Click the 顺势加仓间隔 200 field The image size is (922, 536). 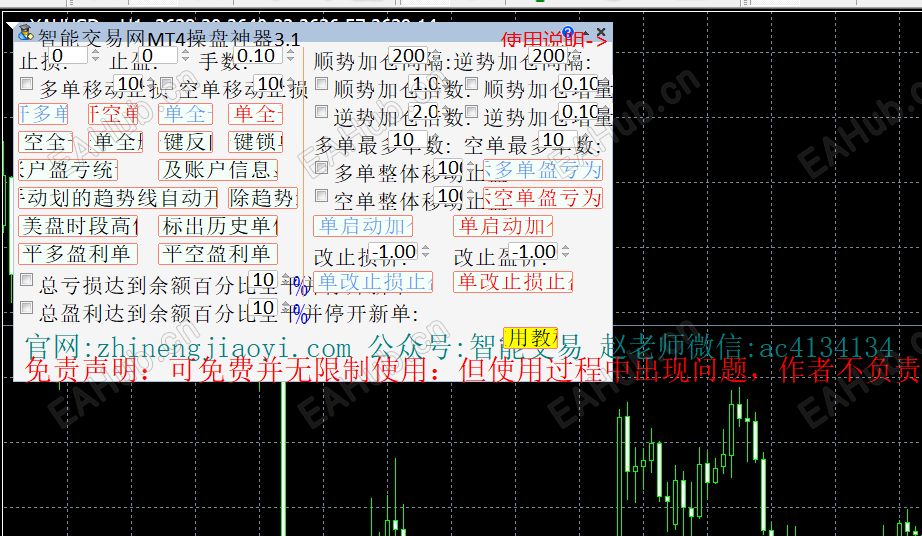pyautogui.click(x=408, y=55)
